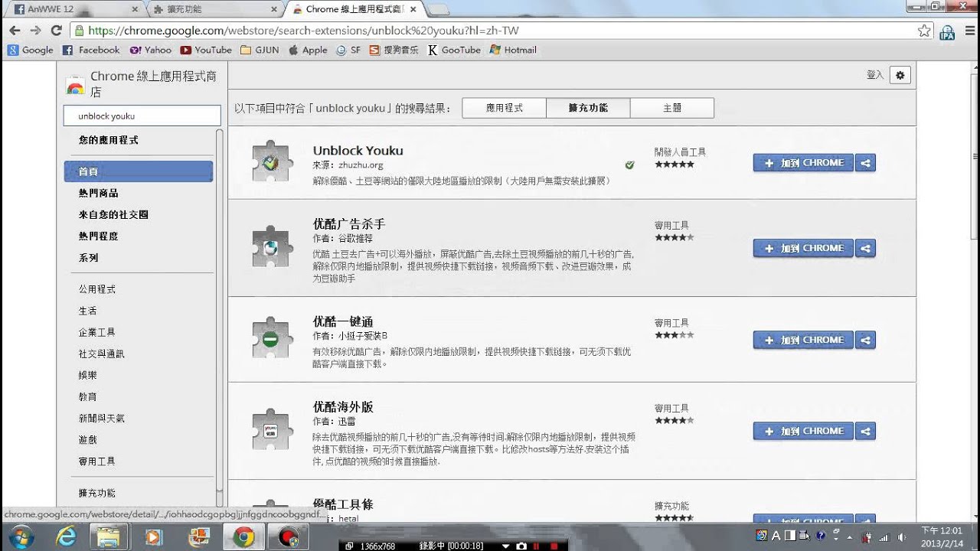Browse the 公用程式 category

click(96, 289)
